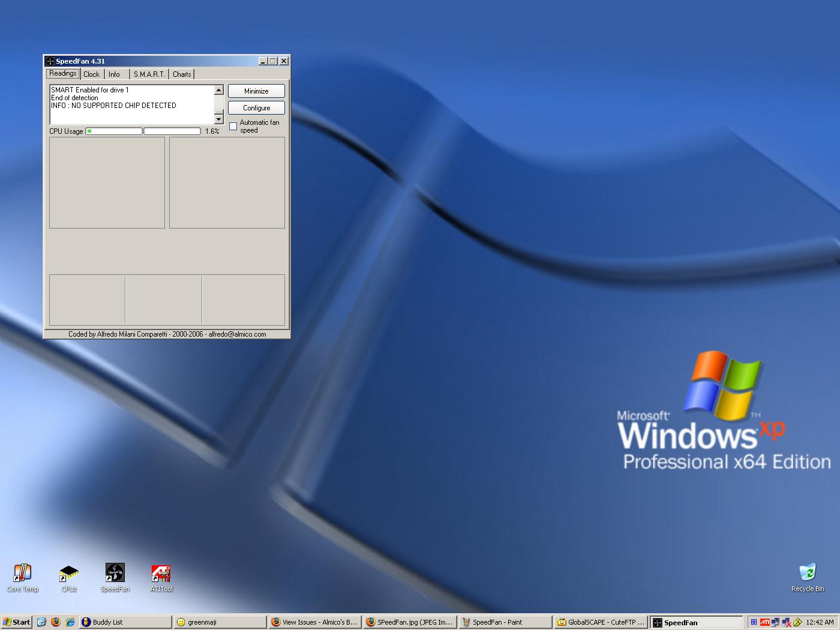This screenshot has height=630, width=840.
Task: Click the ATI tray icon
Action: pos(764,622)
